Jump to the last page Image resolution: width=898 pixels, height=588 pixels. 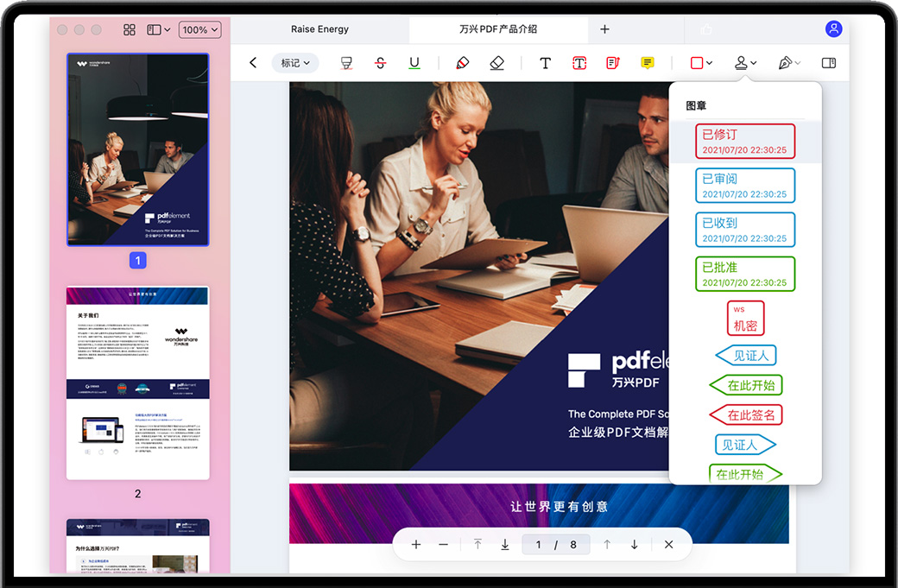(x=504, y=545)
